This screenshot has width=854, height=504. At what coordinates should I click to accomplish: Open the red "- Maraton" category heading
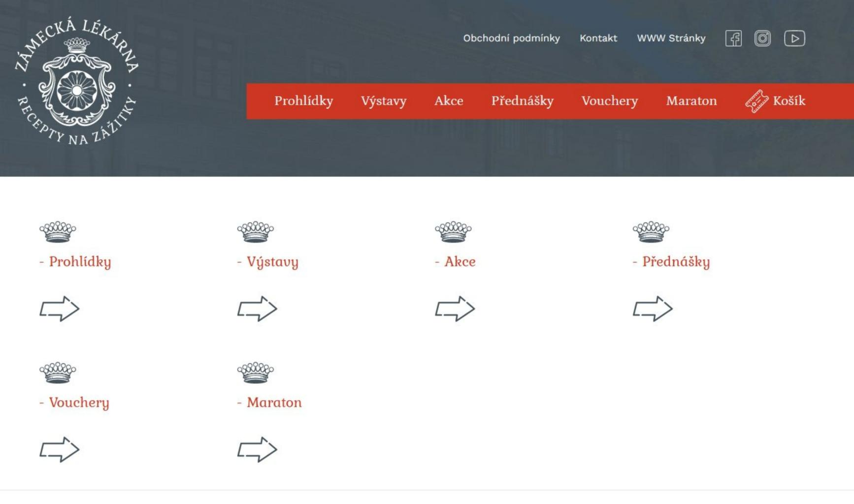[x=269, y=403]
